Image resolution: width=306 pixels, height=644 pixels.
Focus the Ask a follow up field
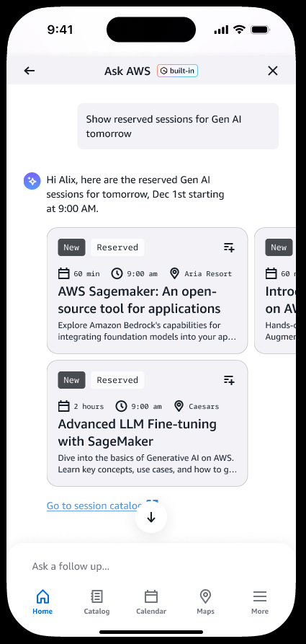(x=151, y=566)
